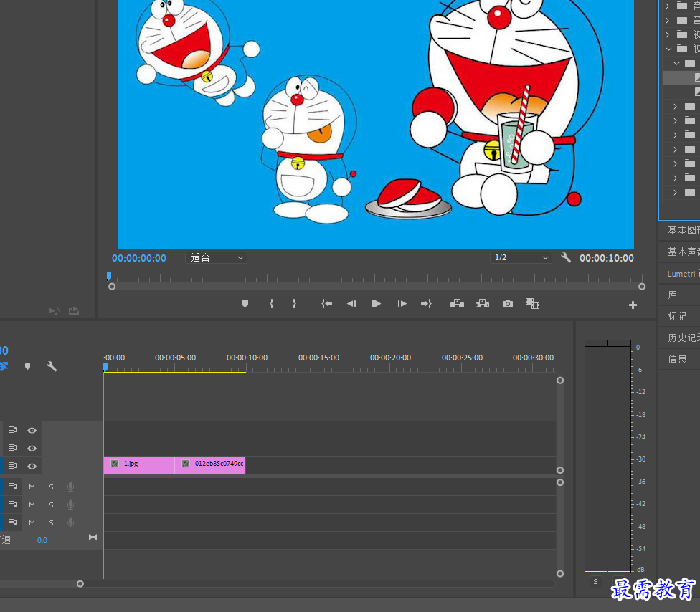The image size is (700, 612).
Task: Toggle the S solo button under audio meter
Action: [x=595, y=582]
